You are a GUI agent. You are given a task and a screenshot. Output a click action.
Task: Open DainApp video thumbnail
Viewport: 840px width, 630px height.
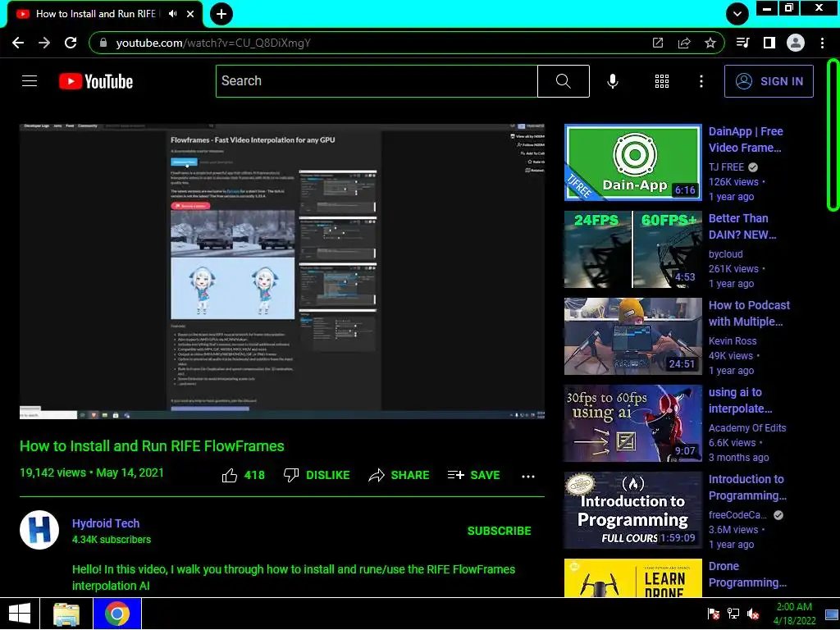(632, 162)
